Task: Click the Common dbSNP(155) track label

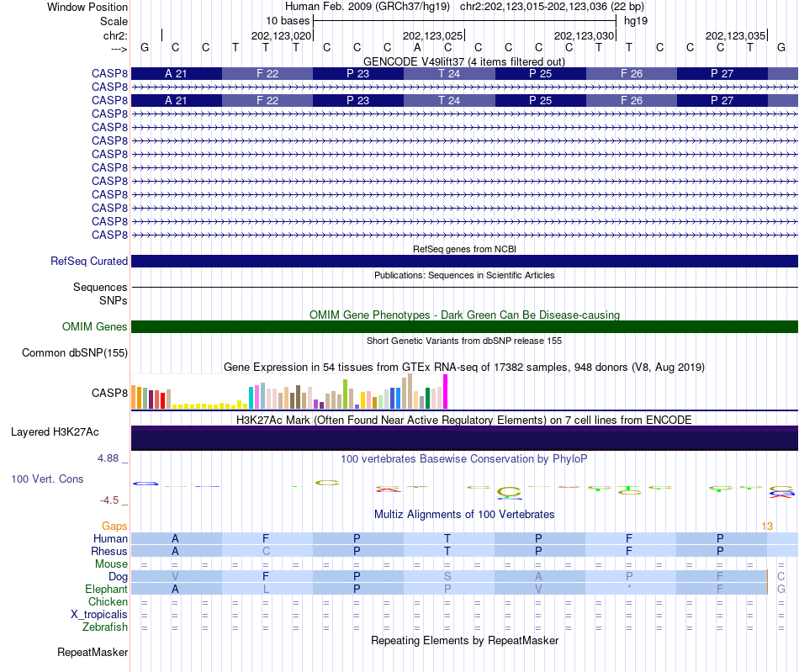Action: tap(75, 352)
